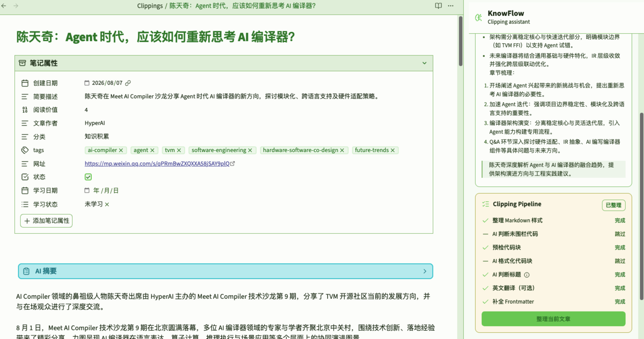Click the 整理 Markdown 样式 pipeline step
This screenshot has width=644, height=339.
(553, 221)
